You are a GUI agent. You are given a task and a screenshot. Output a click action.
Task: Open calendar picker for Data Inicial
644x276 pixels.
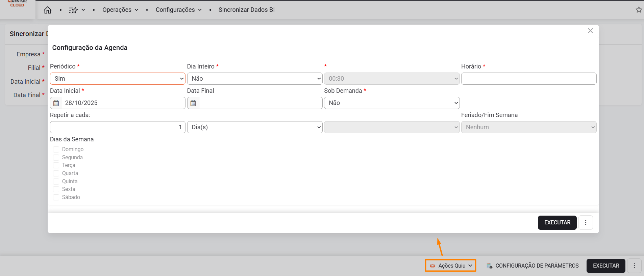(x=56, y=103)
